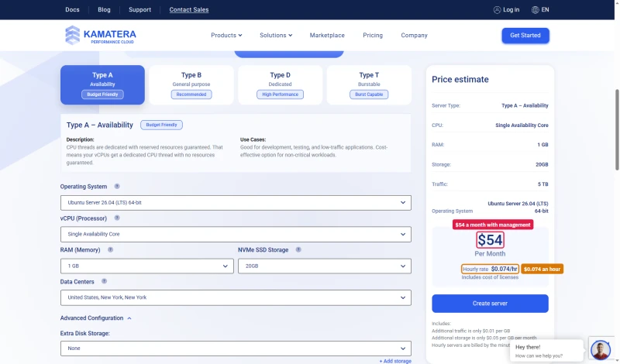The image size is (620, 364).
Task: Click the Price estimate heading
Action: [x=460, y=79]
